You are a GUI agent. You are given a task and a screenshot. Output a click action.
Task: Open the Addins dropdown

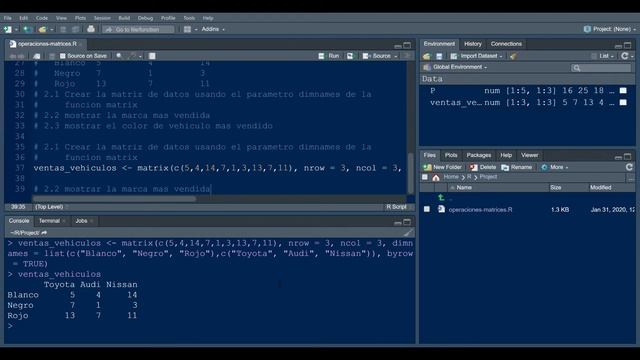click(213, 29)
